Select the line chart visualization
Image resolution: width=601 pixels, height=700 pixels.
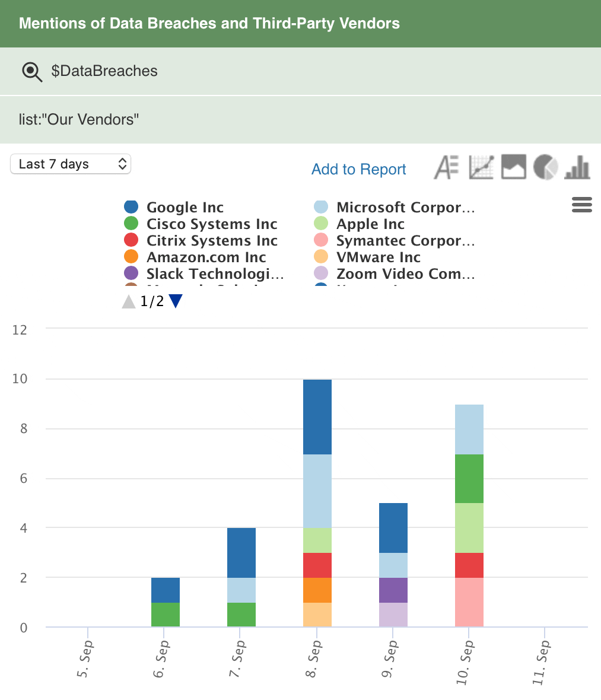[x=480, y=167]
